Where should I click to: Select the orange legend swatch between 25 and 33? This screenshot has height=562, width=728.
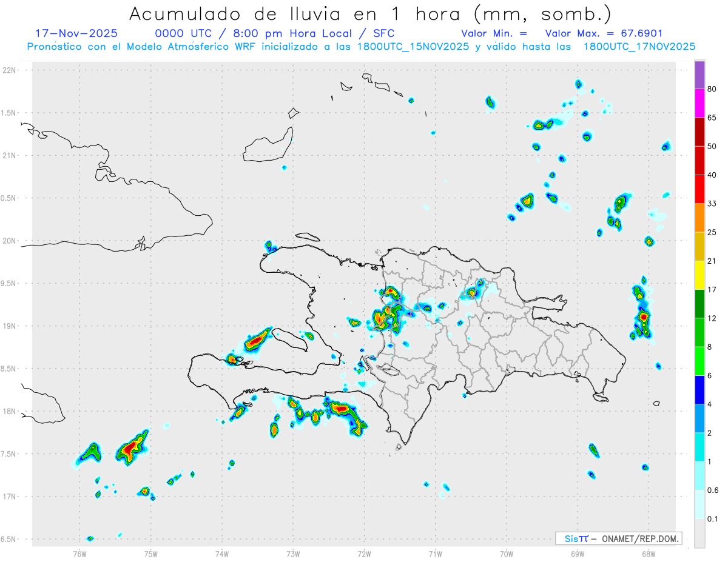tap(699, 218)
